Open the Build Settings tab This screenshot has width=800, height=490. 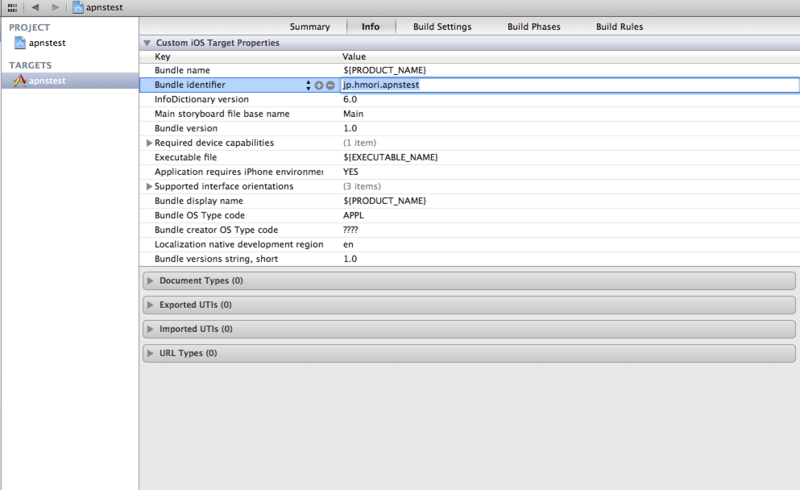click(x=442, y=27)
